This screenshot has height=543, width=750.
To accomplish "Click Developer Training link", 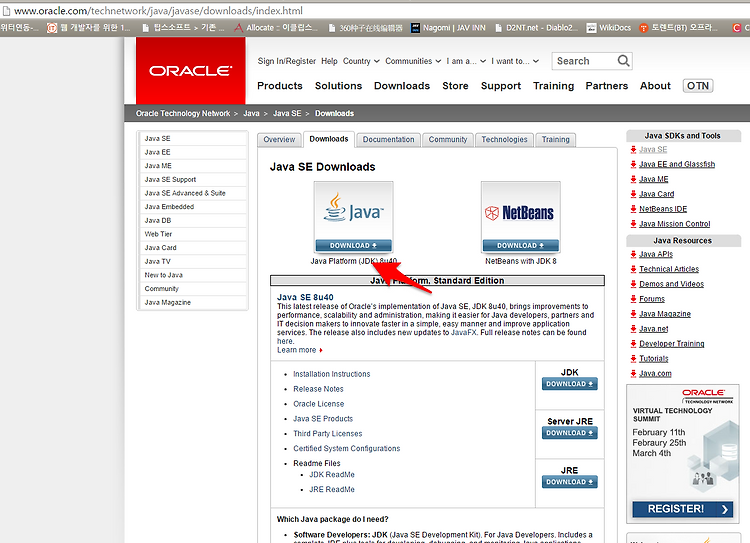I will click(x=672, y=344).
